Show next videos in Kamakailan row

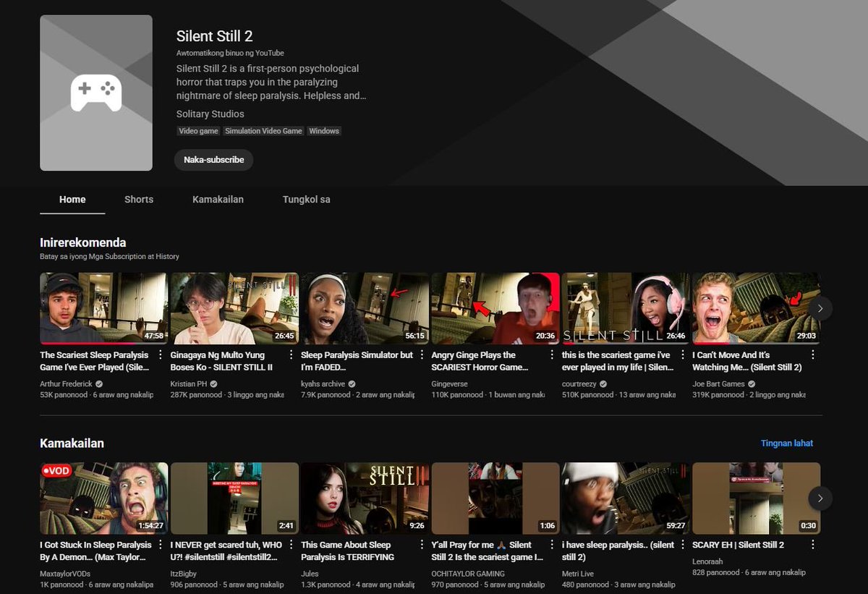[820, 498]
